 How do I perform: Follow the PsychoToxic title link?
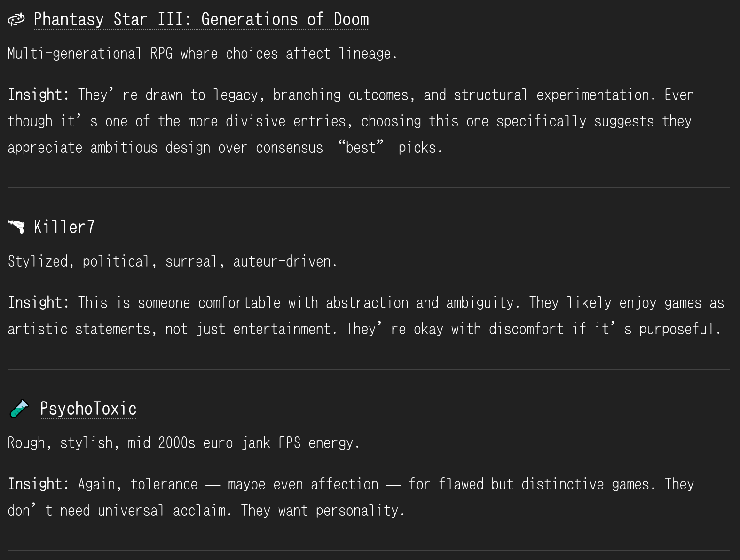point(88,409)
